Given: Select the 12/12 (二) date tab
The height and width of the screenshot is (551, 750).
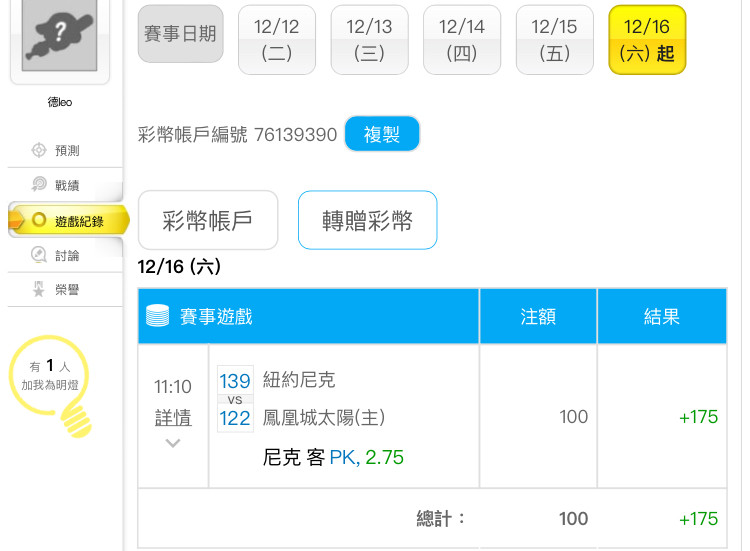Looking at the screenshot, I should 276,40.
